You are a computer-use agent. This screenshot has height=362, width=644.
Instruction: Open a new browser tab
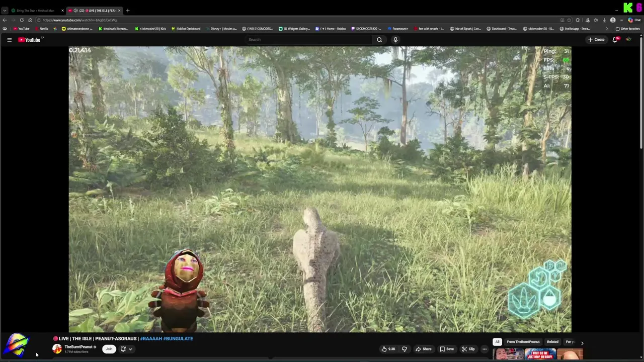(x=128, y=11)
